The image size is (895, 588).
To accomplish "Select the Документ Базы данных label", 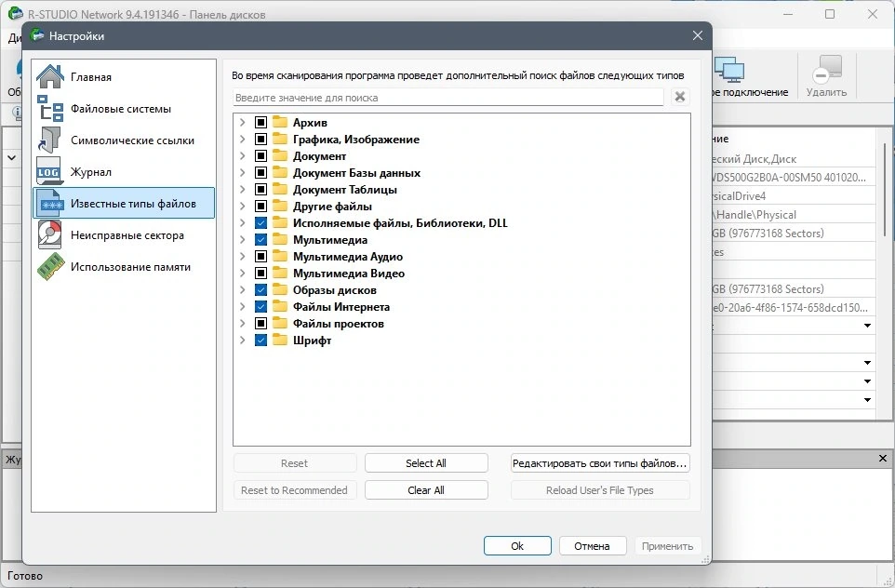I will 356,172.
